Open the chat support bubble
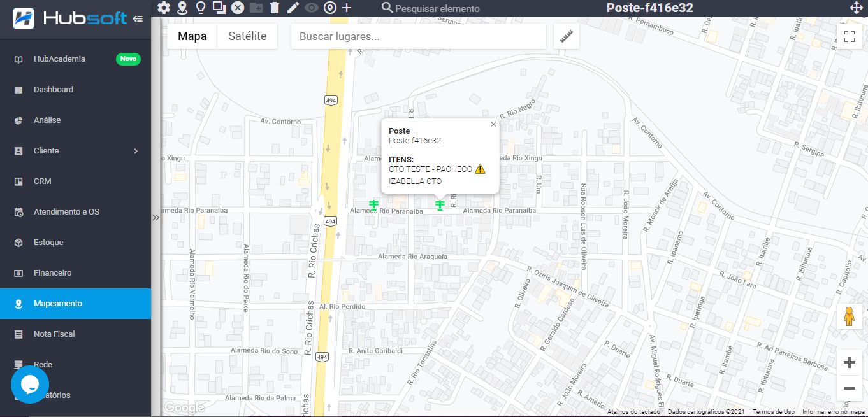This screenshot has height=417, width=868. click(x=30, y=385)
